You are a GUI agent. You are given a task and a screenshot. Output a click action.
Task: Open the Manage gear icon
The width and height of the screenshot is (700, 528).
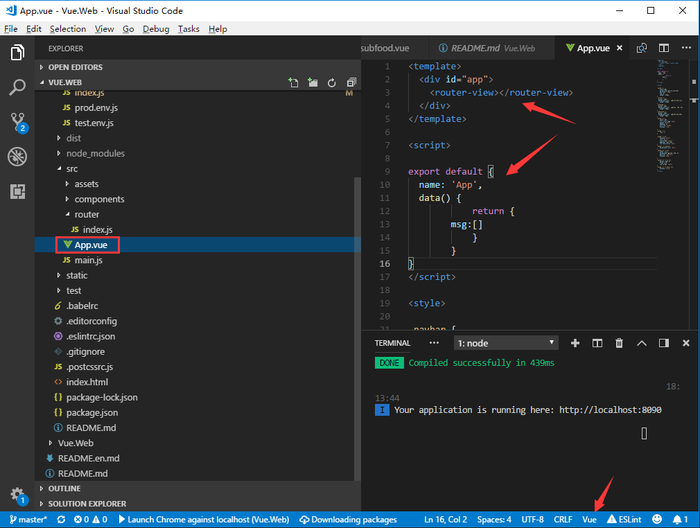18,495
